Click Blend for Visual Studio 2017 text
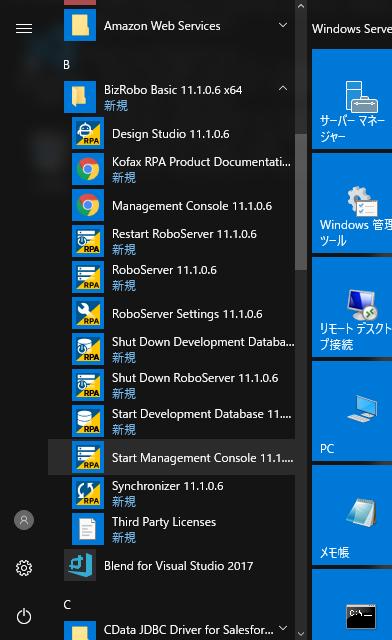 coord(178,566)
